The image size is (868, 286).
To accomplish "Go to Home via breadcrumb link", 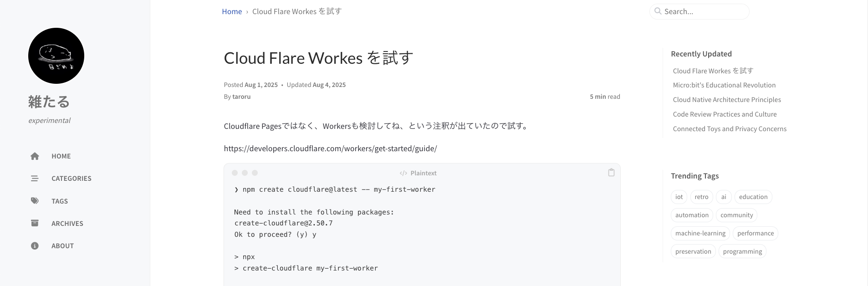I will coord(232,11).
